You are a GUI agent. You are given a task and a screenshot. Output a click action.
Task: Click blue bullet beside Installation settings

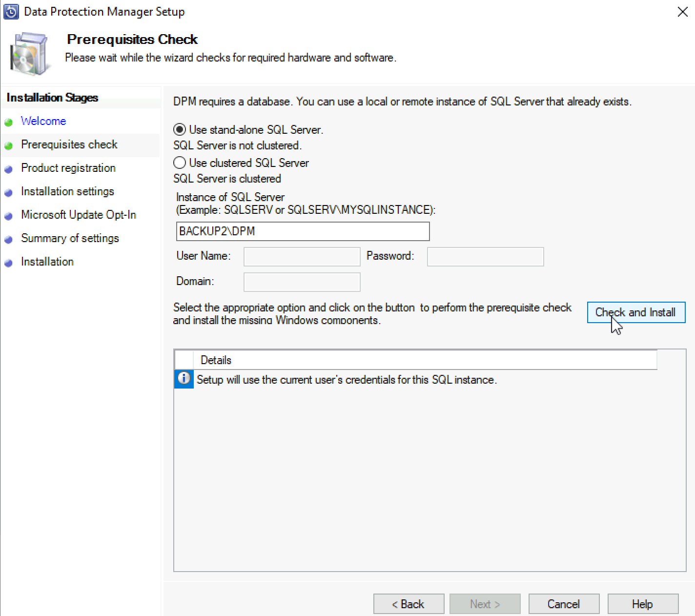click(8, 193)
